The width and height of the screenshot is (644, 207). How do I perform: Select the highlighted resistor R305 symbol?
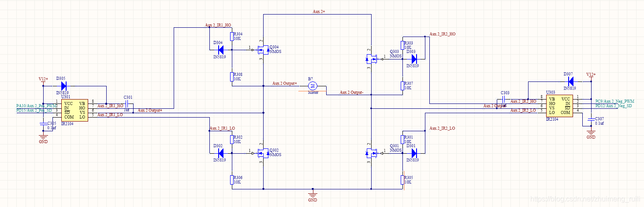click(x=402, y=180)
